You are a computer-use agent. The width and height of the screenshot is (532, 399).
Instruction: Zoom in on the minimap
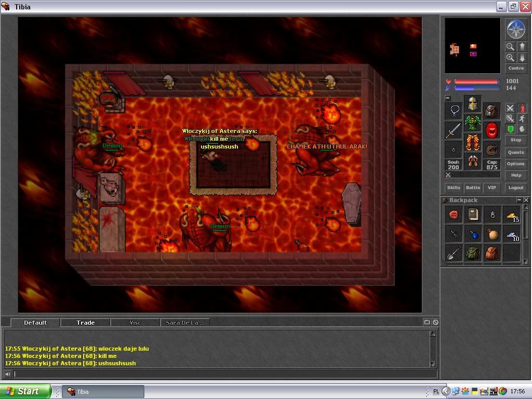510,58
